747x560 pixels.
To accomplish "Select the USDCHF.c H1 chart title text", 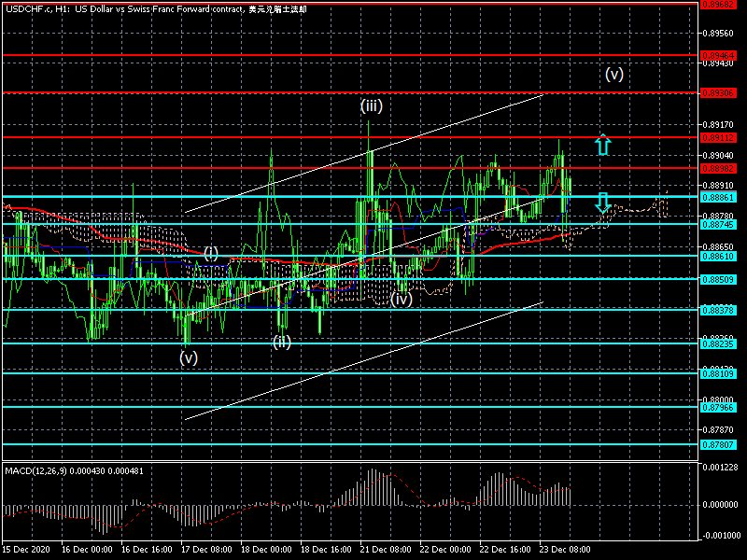I will 156,9.
